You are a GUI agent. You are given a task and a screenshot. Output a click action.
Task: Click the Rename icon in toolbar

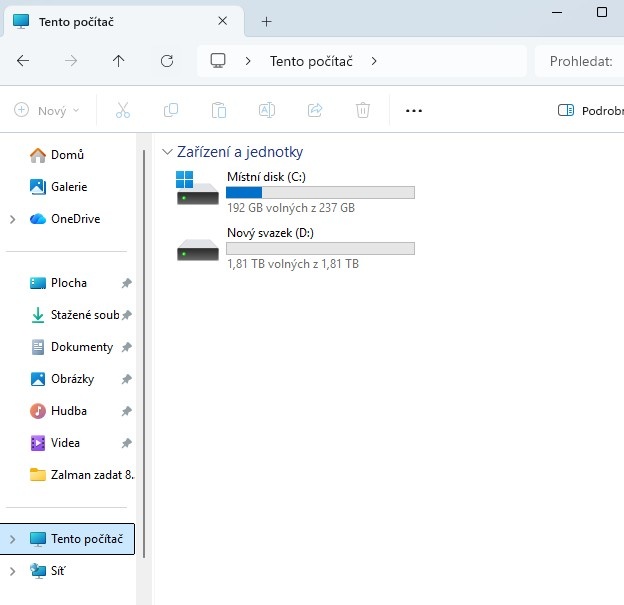(267, 110)
